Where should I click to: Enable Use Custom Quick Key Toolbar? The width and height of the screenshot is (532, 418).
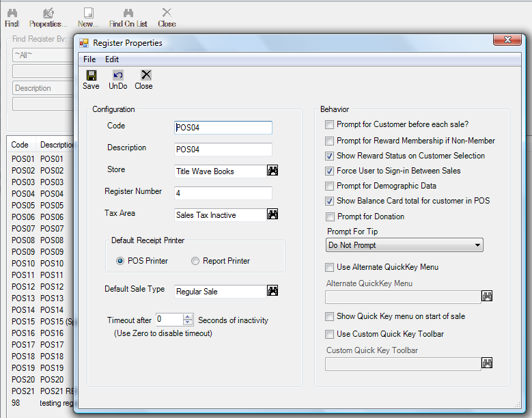(329, 334)
